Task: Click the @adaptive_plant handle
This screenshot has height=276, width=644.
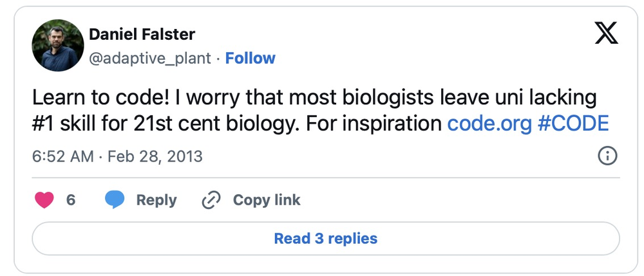Action: click(x=149, y=58)
